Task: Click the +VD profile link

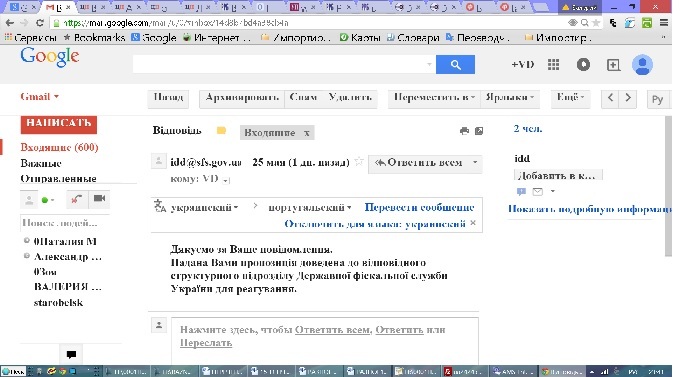Action: pos(522,65)
